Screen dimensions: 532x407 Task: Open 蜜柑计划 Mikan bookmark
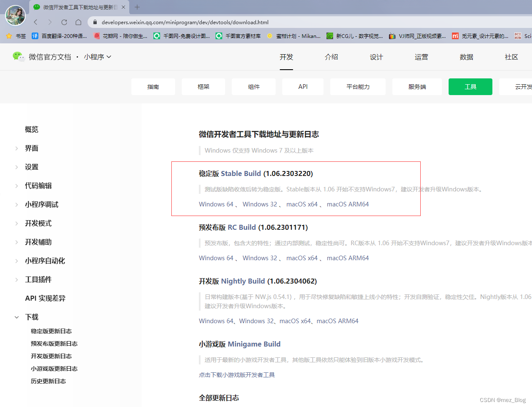[x=294, y=36]
